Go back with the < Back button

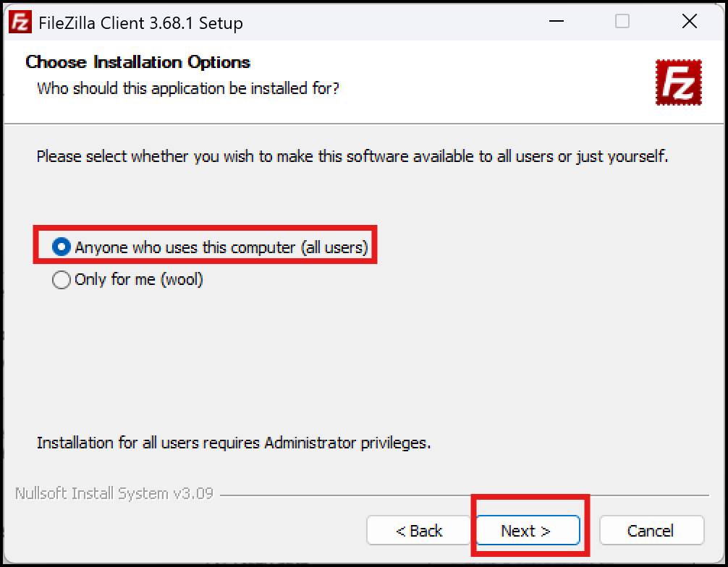(x=418, y=530)
